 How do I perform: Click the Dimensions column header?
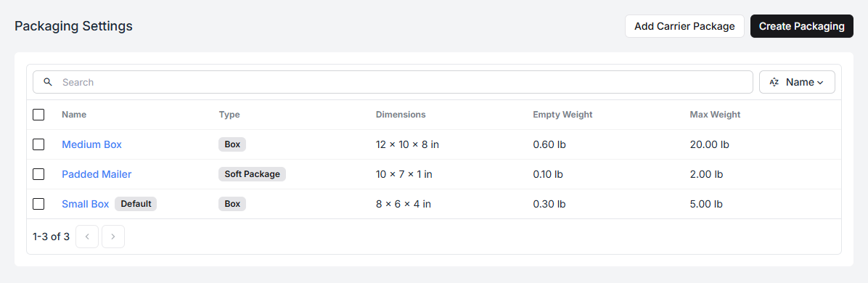click(x=401, y=115)
